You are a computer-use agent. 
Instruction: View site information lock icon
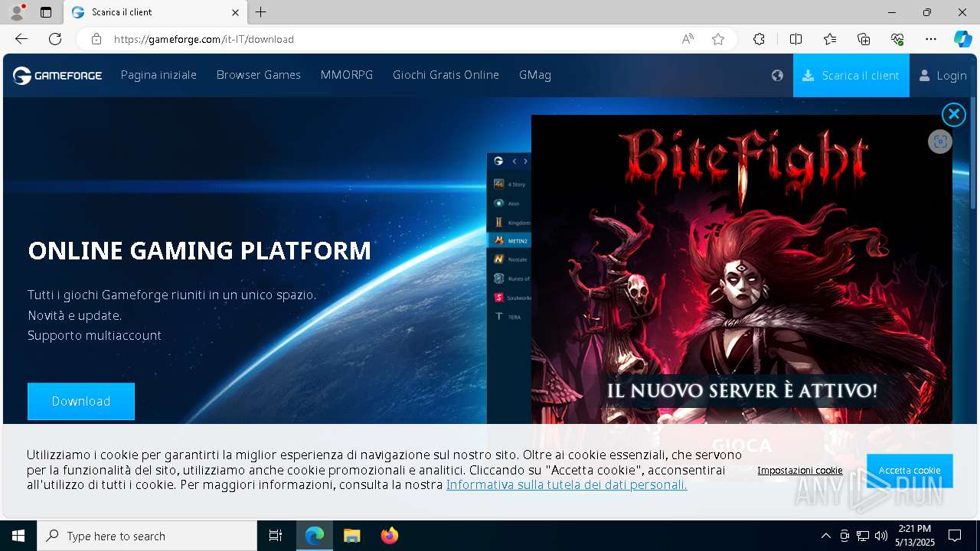pos(96,39)
